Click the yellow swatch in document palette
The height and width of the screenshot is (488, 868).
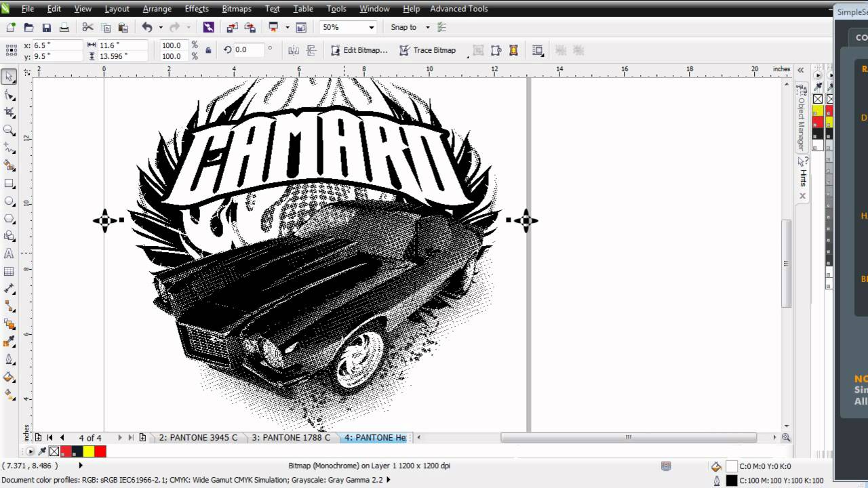pos(88,451)
